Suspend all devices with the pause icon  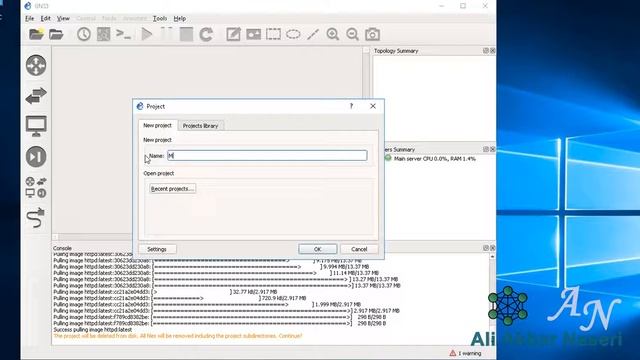click(x=167, y=34)
